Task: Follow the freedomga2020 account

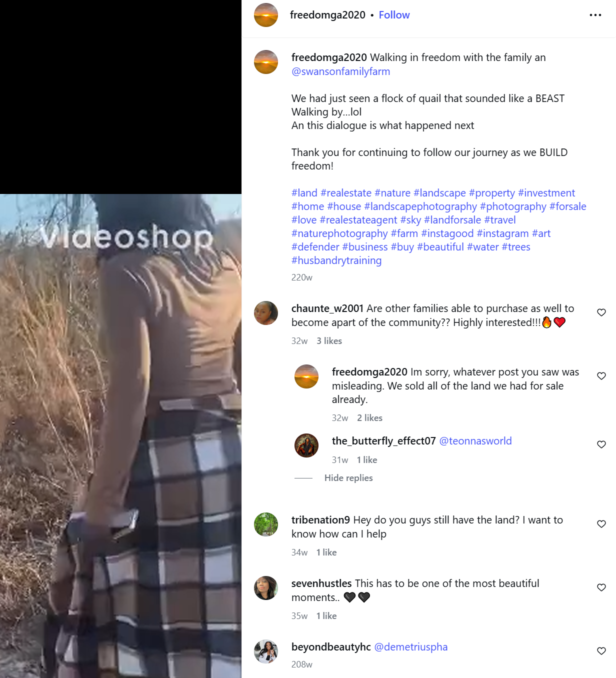Action: coord(394,15)
